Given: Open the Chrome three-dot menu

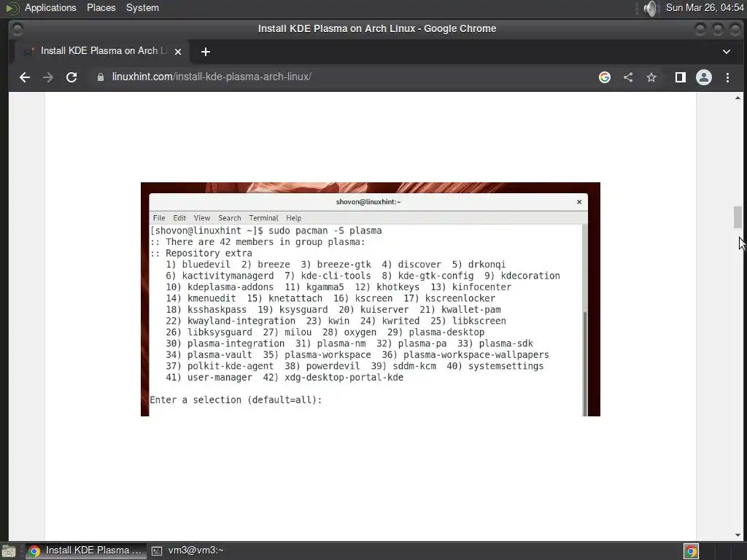Looking at the screenshot, I should coord(727,77).
